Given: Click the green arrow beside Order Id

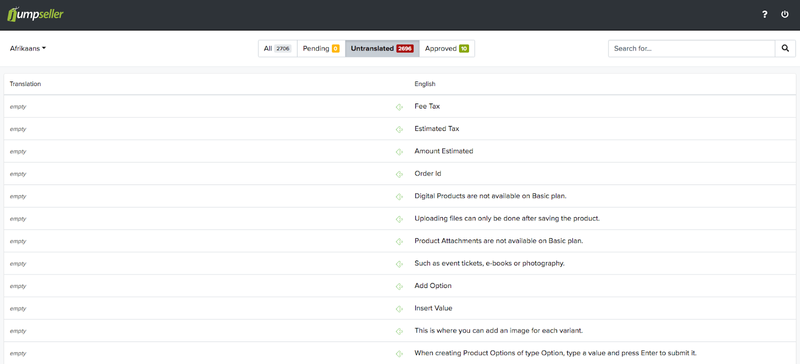Looking at the screenshot, I should (x=399, y=174).
